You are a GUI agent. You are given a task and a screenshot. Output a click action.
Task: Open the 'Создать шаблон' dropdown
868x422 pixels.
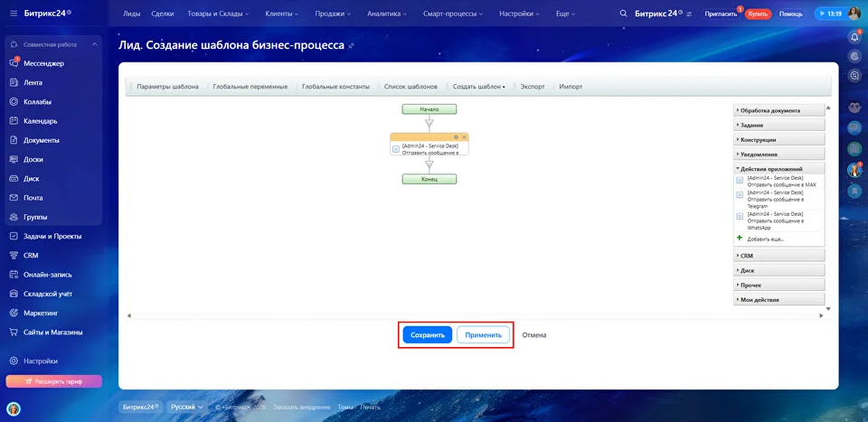click(x=478, y=87)
